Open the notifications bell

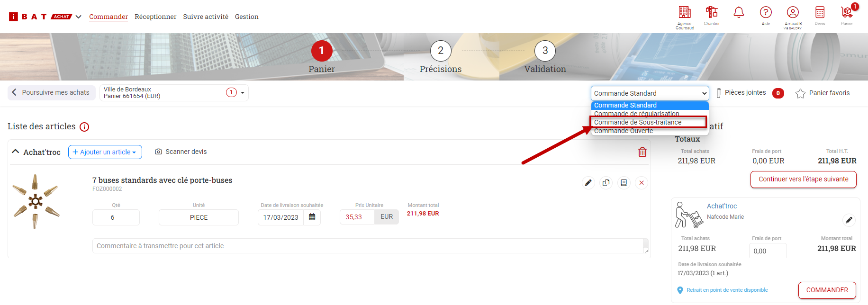(x=738, y=13)
